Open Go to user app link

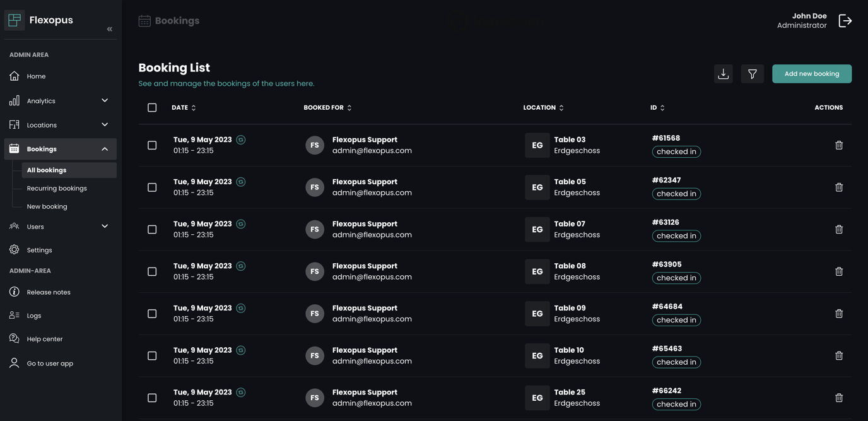(x=50, y=364)
